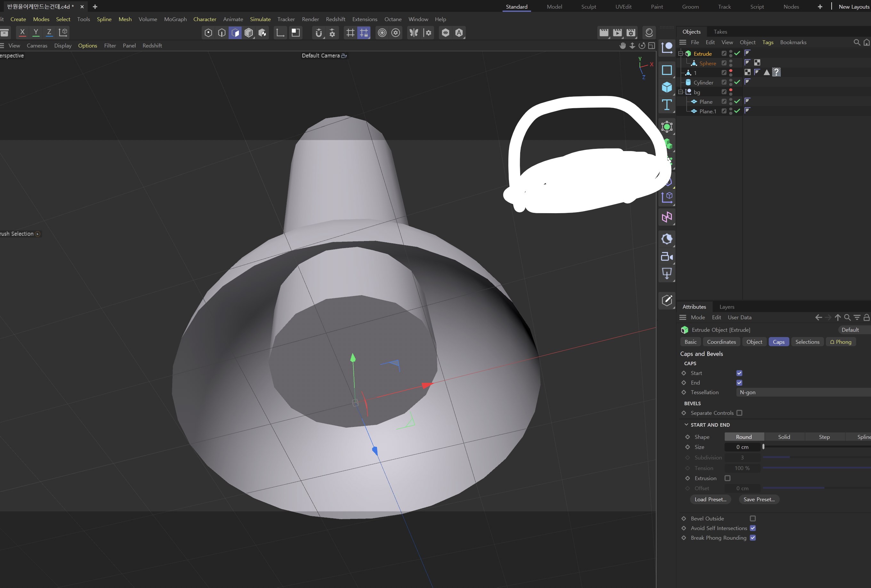Add a Null object from the side palette
The image size is (871, 588).
point(666,48)
